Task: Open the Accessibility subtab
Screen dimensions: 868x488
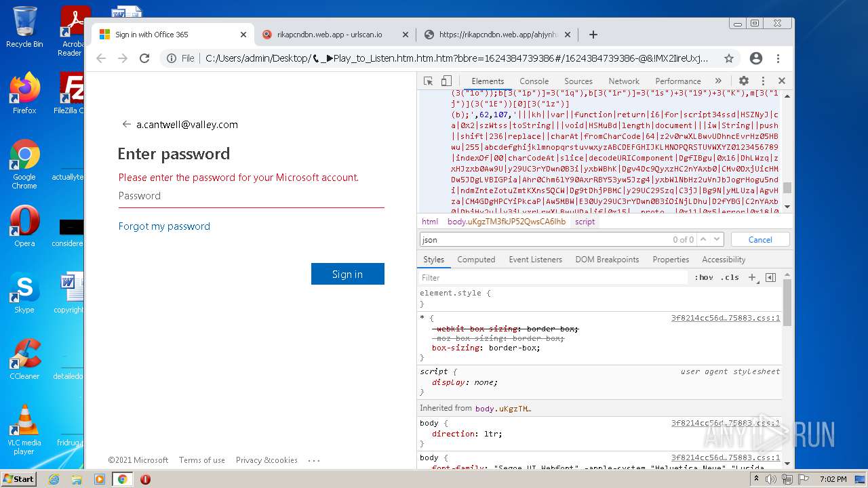Action: (724, 260)
